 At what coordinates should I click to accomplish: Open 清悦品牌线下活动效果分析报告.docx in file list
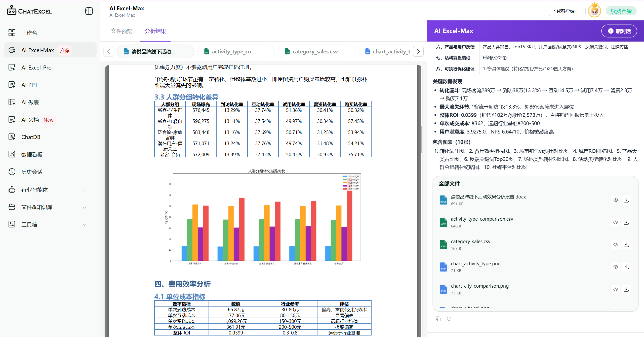point(488,197)
